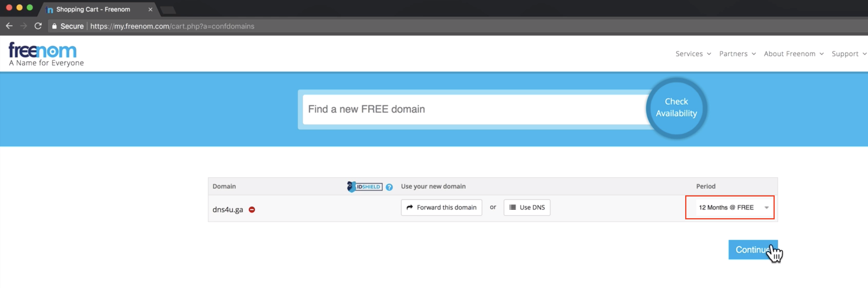
Task: Open the 12 Months @ FREE period dropdown
Action: click(734, 207)
